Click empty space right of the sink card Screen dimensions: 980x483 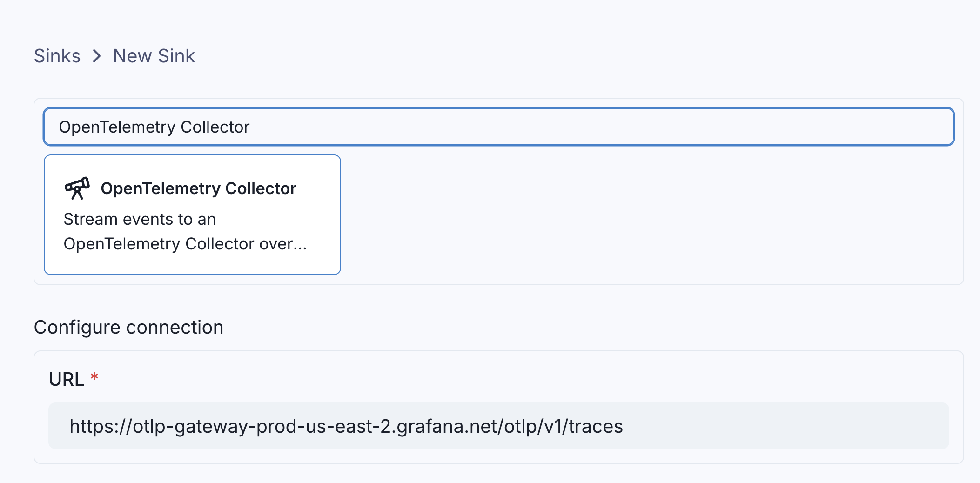(x=651, y=215)
